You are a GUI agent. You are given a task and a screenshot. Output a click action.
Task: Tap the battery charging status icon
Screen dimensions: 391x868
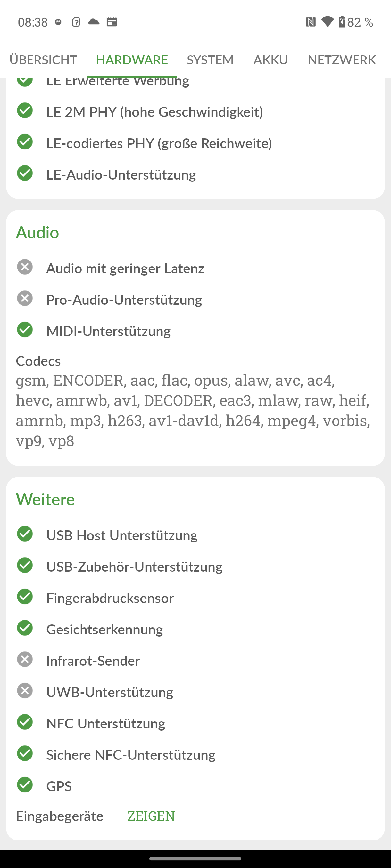[342, 22]
